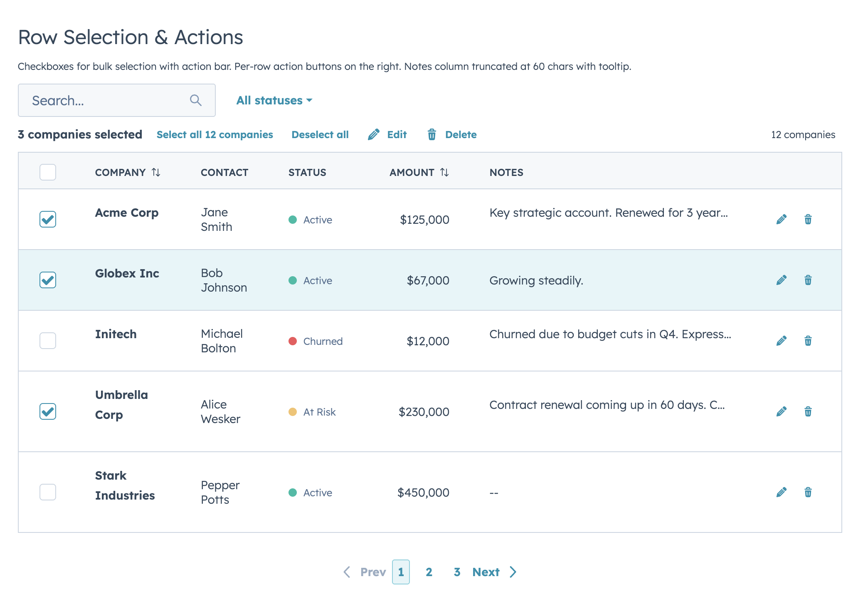Click bulk Delete button in action bar
Image resolution: width=868 pixels, height=604 pixels.
452,134
